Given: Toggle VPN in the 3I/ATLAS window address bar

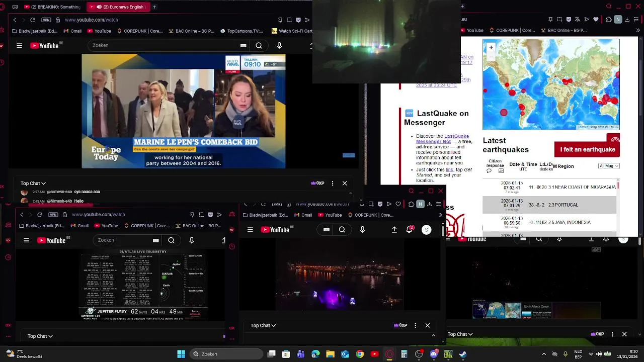Looking at the screenshot, I should pos(53,215).
